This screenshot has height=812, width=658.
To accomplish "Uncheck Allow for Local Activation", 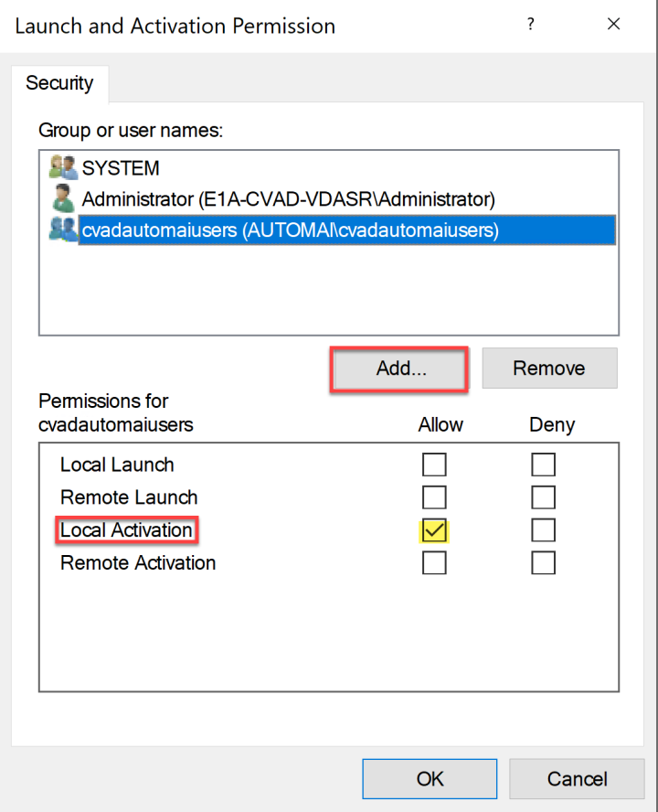I will click(x=434, y=530).
